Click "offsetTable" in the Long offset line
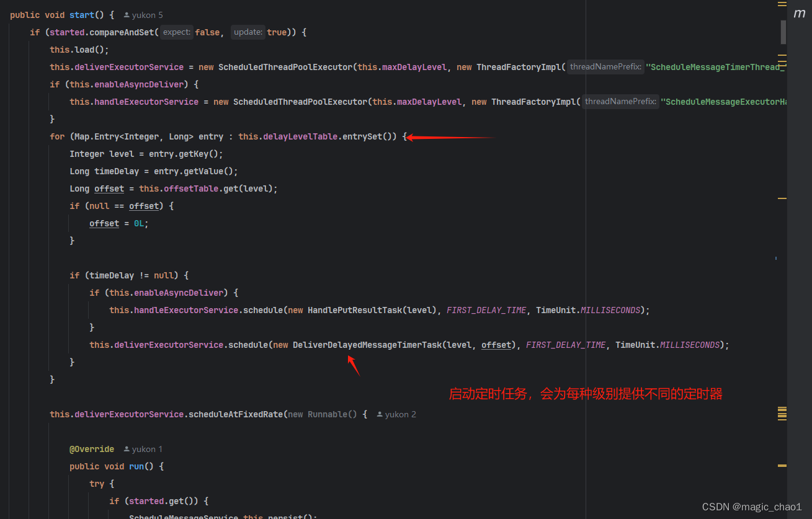 (191, 189)
